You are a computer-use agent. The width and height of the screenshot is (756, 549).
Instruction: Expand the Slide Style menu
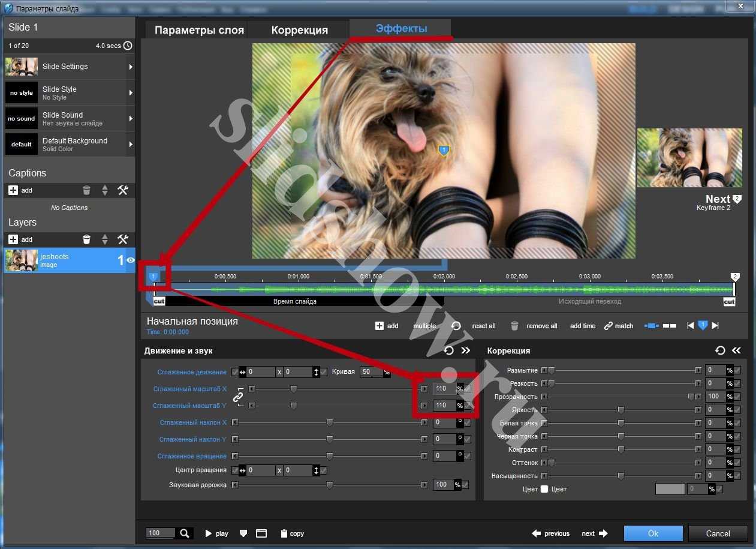(131, 93)
